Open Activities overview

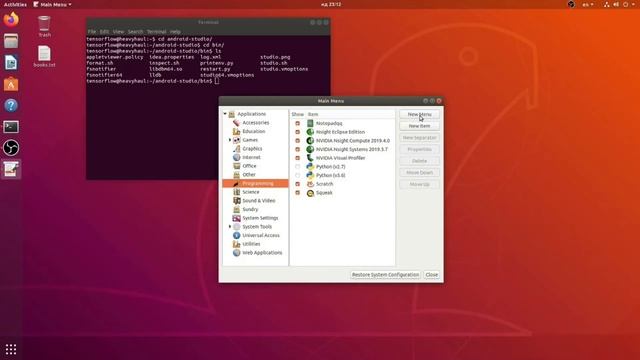tap(15, 4)
